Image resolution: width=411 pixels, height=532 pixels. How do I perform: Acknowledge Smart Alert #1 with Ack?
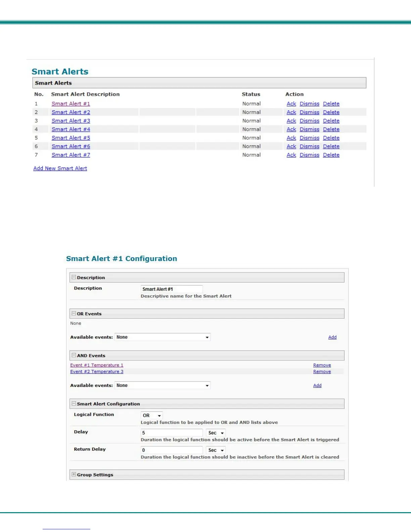[291, 104]
